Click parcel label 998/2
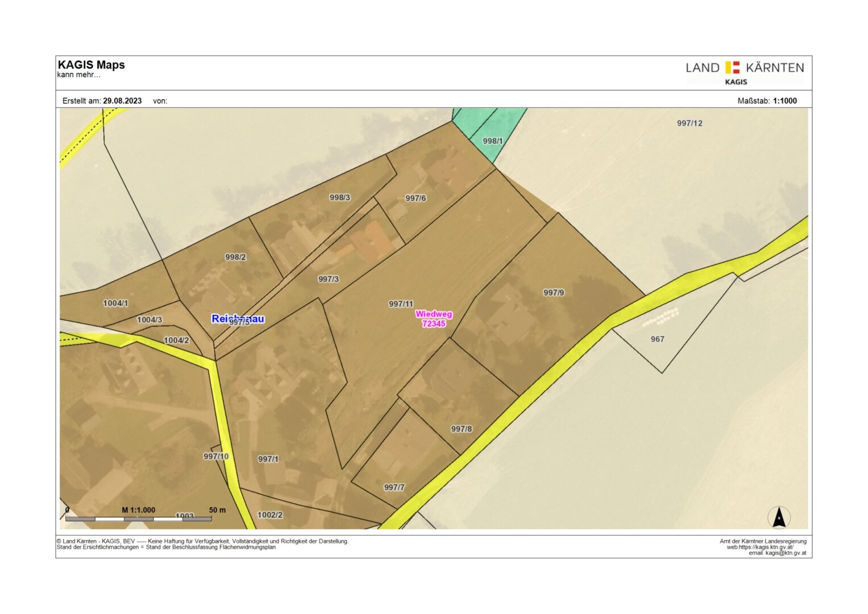 [x=235, y=258]
